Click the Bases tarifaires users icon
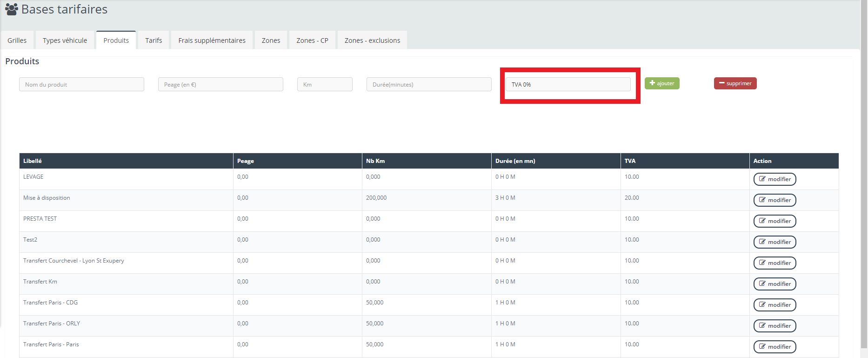Viewport: 868px width, 358px height. coord(12,9)
